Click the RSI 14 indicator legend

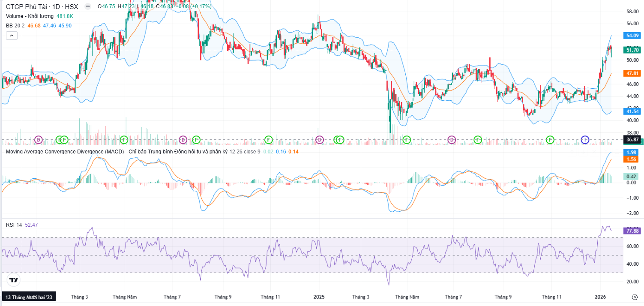tap(14, 225)
